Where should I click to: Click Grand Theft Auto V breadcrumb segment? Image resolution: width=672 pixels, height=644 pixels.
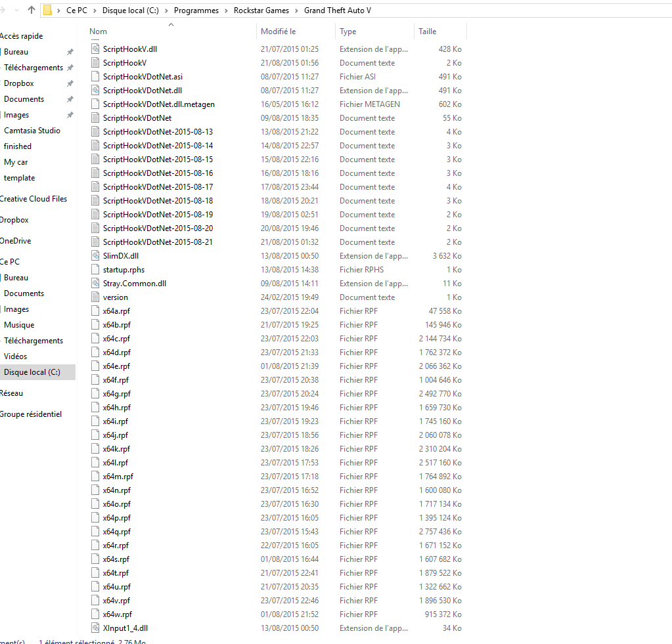338,11
